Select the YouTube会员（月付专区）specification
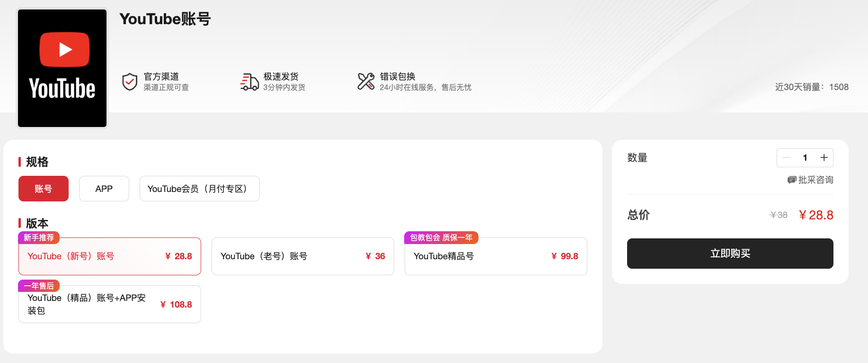 [199, 188]
